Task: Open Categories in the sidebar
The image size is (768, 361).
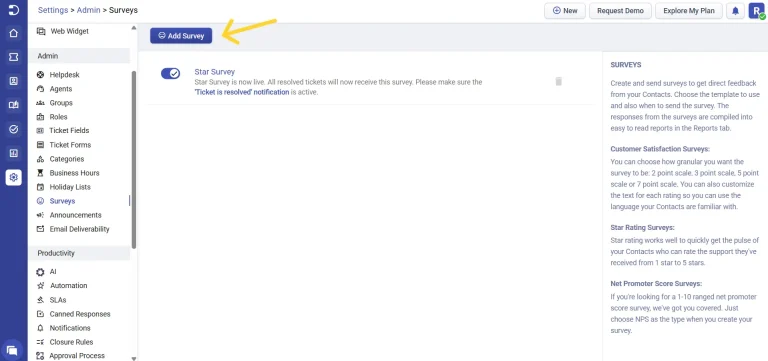Action: click(67, 159)
